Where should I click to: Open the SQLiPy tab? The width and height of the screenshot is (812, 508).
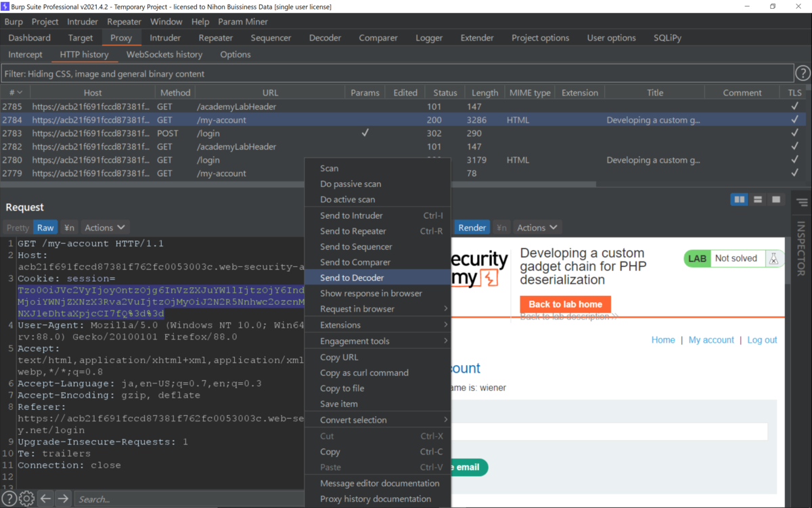click(669, 38)
